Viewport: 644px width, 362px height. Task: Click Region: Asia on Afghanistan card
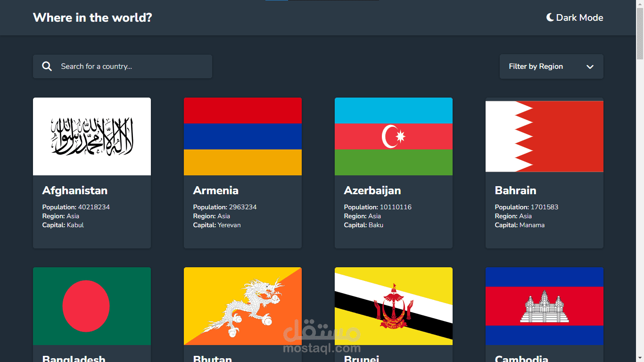(x=61, y=216)
